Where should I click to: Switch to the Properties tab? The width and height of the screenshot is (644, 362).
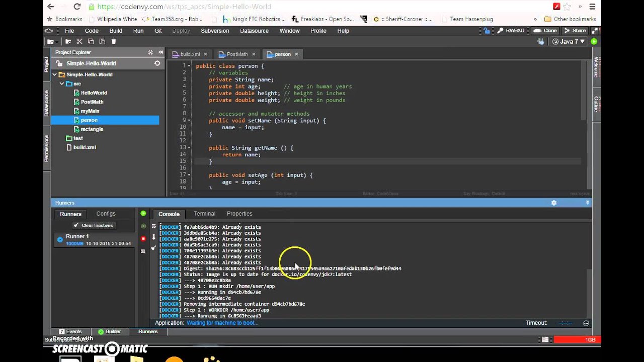pyautogui.click(x=239, y=214)
